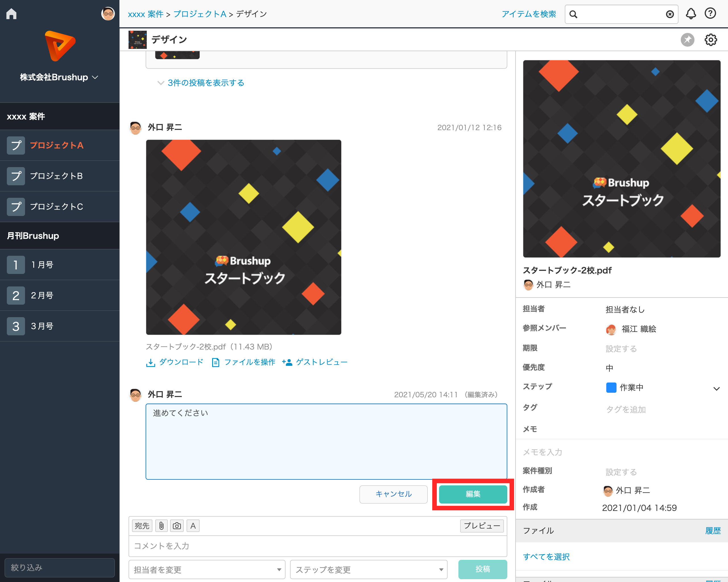Viewport: 728px width, 582px height.
Task: Click the camera screenshot icon in comment toolbar
Action: (177, 526)
